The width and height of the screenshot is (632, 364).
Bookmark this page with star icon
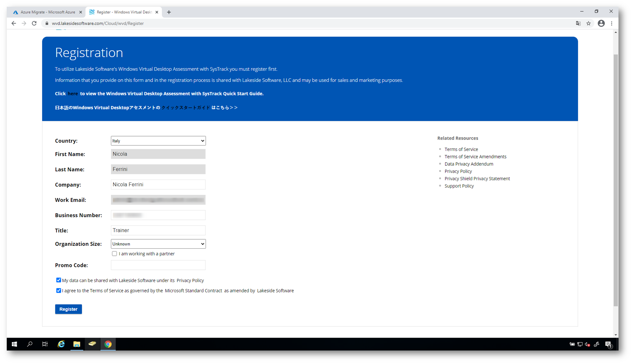(x=589, y=23)
